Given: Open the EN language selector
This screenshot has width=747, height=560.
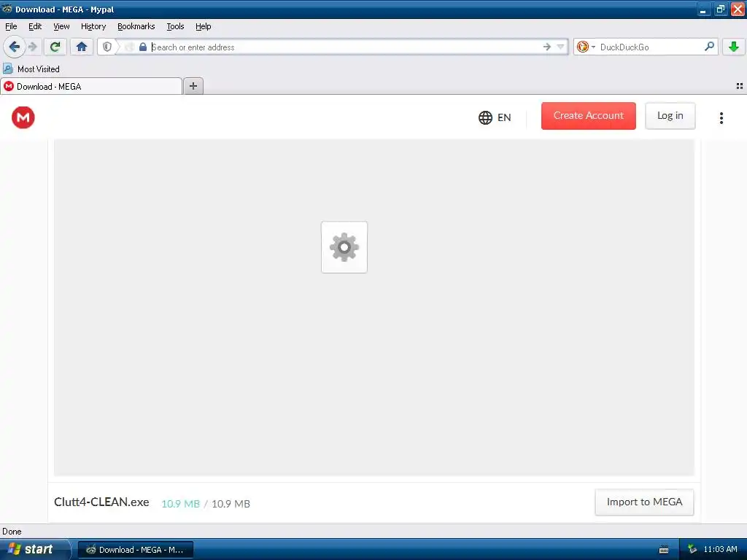Looking at the screenshot, I should [x=495, y=117].
